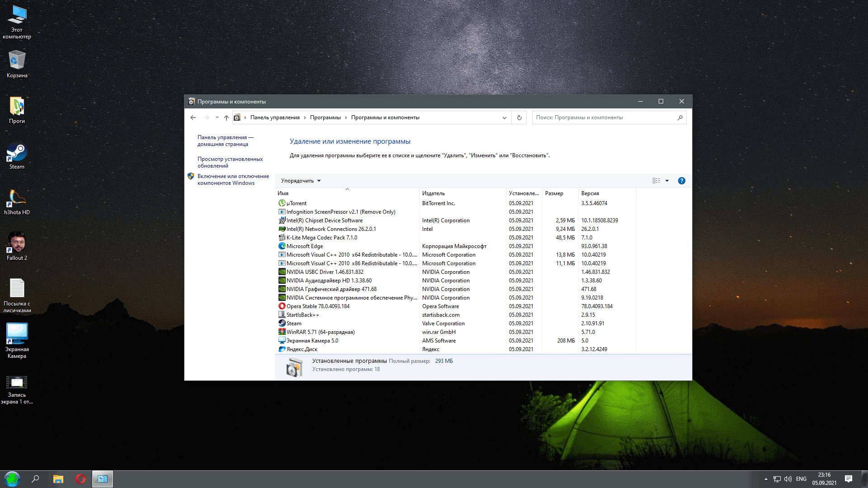
Task: Open the Упорядочить dropdown menu
Action: (301, 181)
